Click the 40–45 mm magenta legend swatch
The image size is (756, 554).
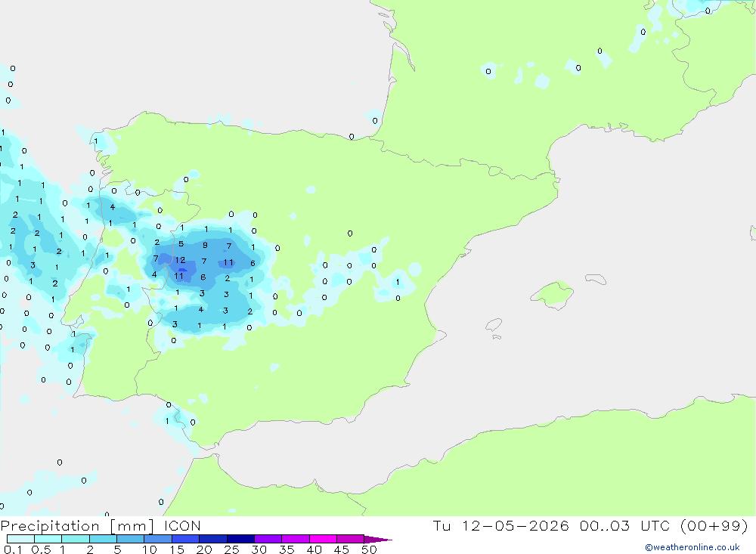323,539
